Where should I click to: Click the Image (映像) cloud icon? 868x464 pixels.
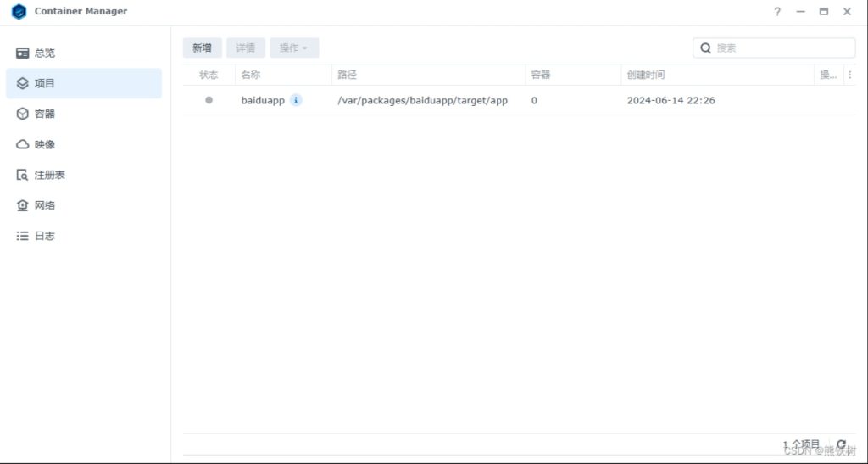pyautogui.click(x=23, y=145)
